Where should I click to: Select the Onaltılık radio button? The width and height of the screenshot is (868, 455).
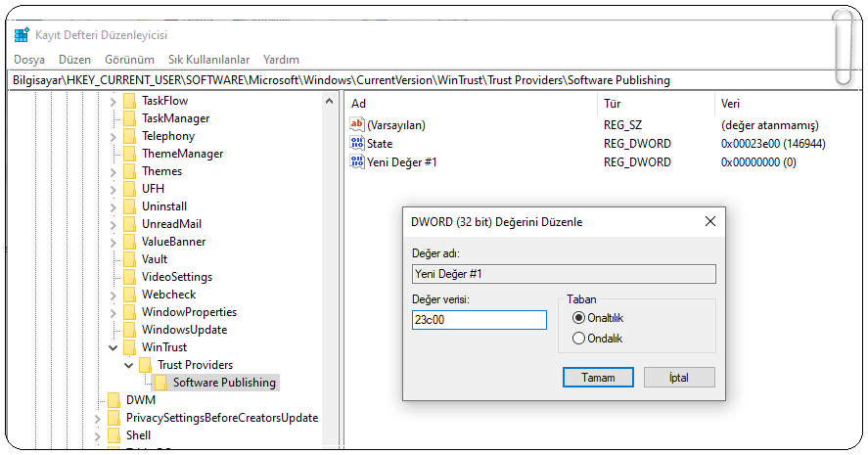(578, 318)
